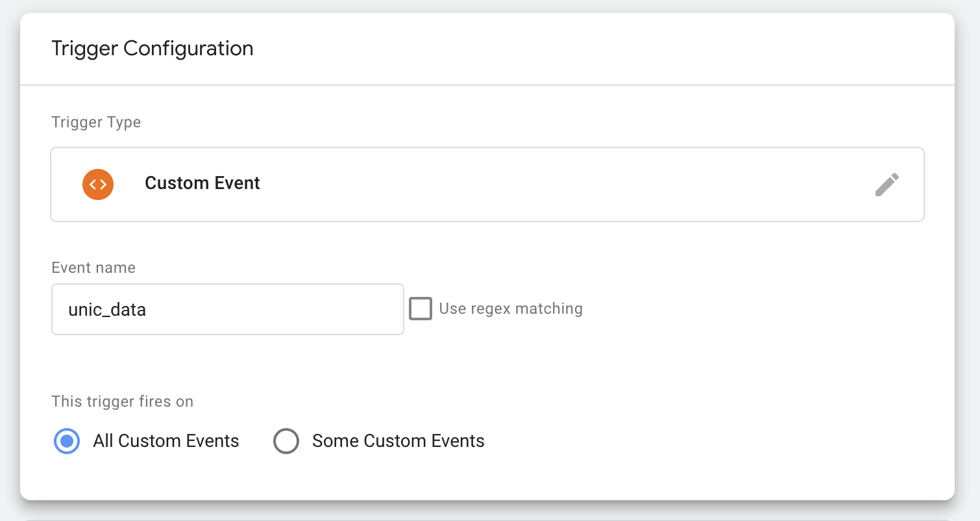Click the pencil edit icon for trigger type
Viewport: 980px width, 521px height.
[x=887, y=184]
